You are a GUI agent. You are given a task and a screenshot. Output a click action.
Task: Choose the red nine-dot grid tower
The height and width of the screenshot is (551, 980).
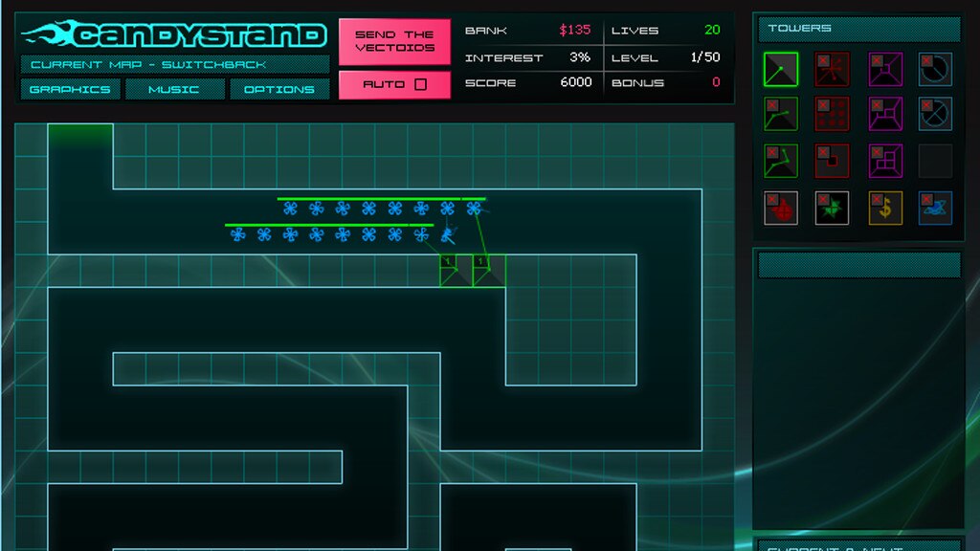pyautogui.click(x=832, y=114)
